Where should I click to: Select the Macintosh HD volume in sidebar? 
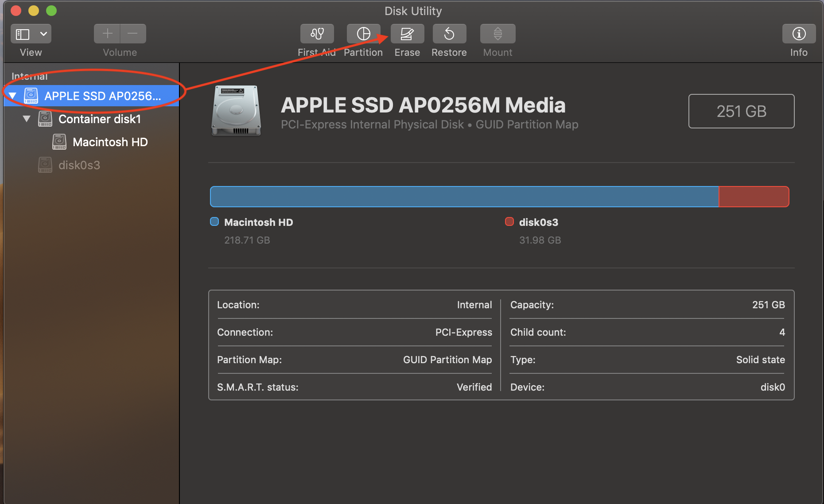tap(91, 142)
